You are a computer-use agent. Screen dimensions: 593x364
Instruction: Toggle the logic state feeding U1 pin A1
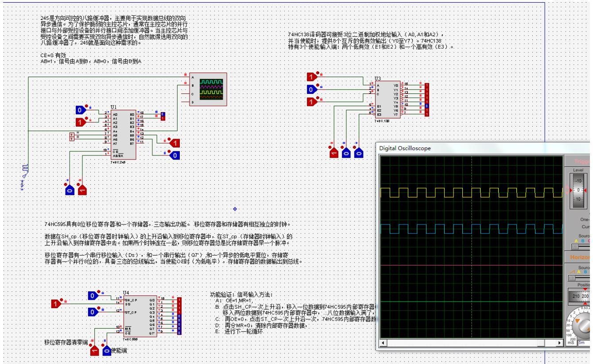[x=81, y=122]
